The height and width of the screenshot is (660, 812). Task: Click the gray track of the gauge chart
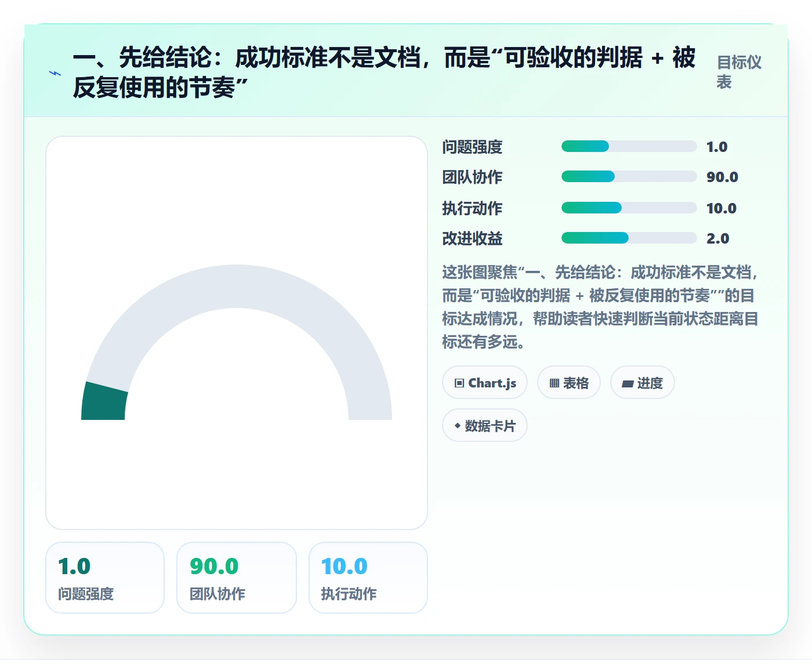point(237,287)
